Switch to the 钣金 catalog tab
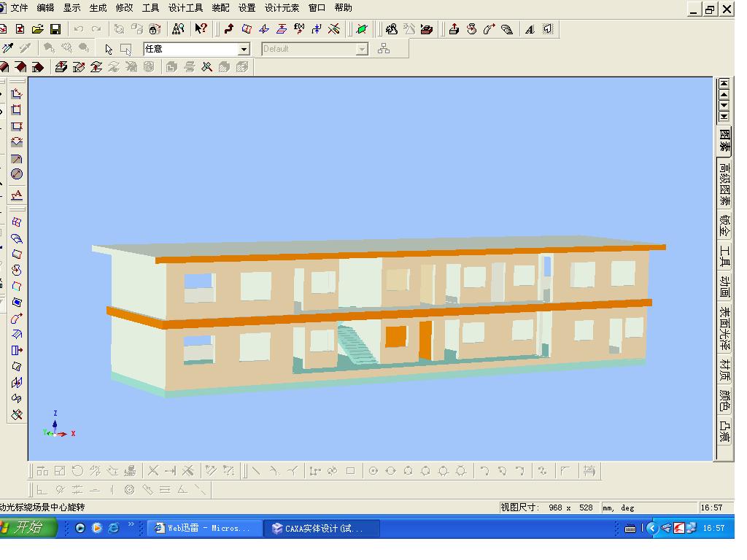The height and width of the screenshot is (560, 747). (x=724, y=226)
